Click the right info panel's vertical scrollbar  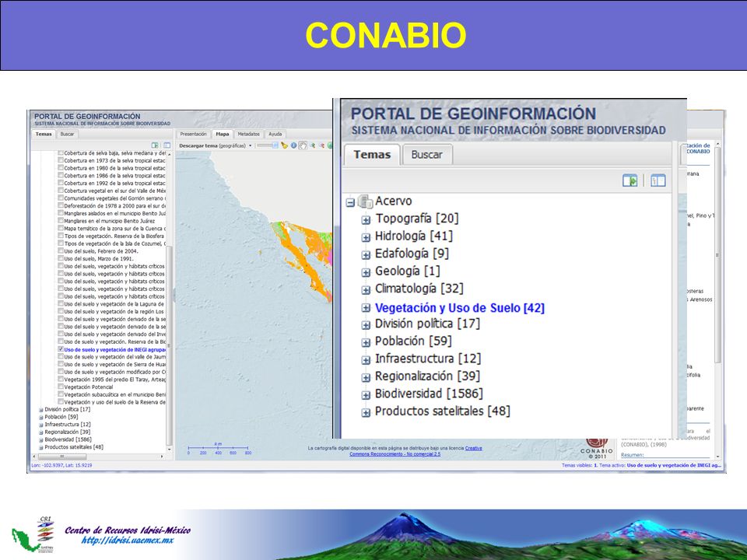click(718, 300)
